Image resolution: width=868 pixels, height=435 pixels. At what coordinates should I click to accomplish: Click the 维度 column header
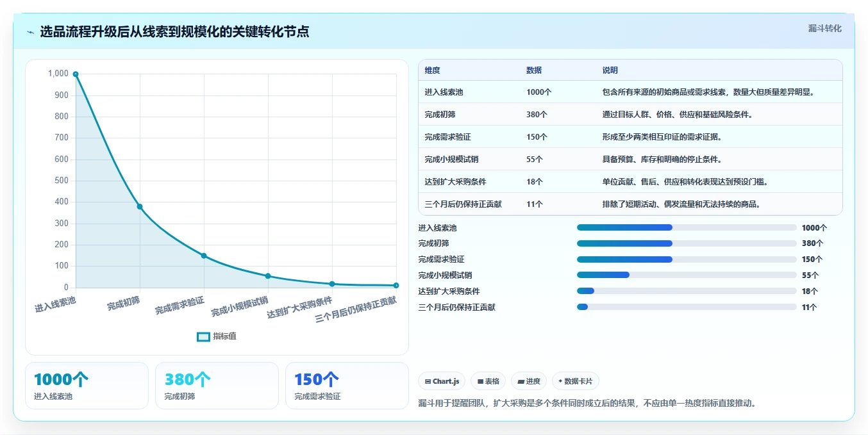432,70
